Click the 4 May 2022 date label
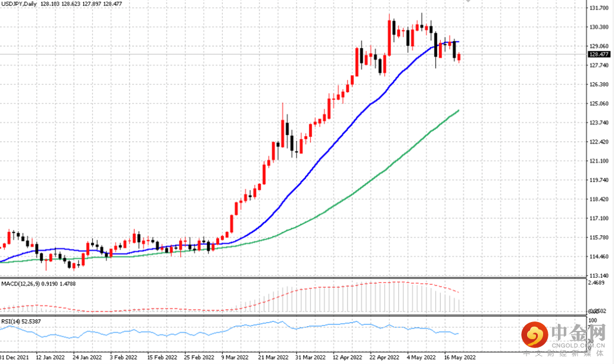The height and width of the screenshot is (364, 614). 421,357
